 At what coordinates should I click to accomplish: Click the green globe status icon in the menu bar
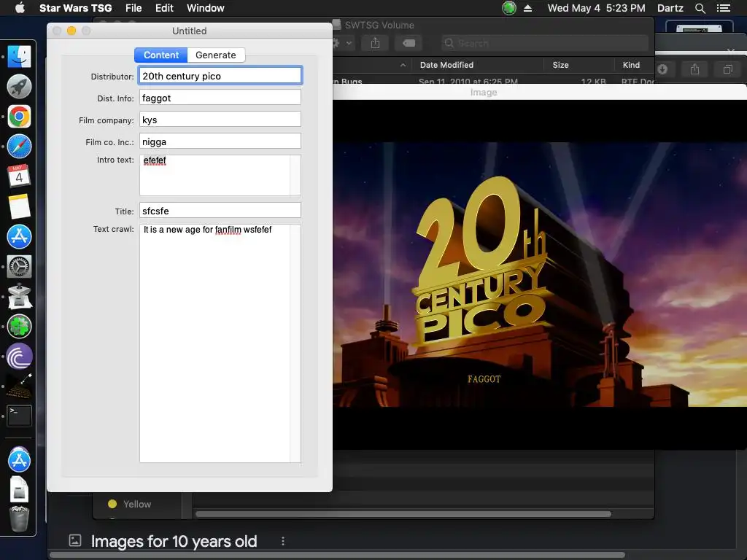[509, 7]
